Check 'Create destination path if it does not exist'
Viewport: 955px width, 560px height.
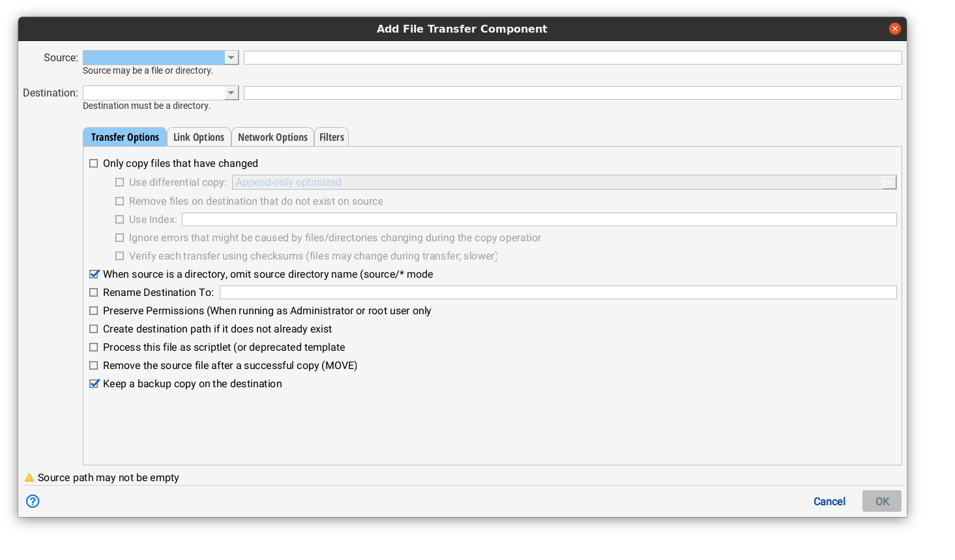93,329
